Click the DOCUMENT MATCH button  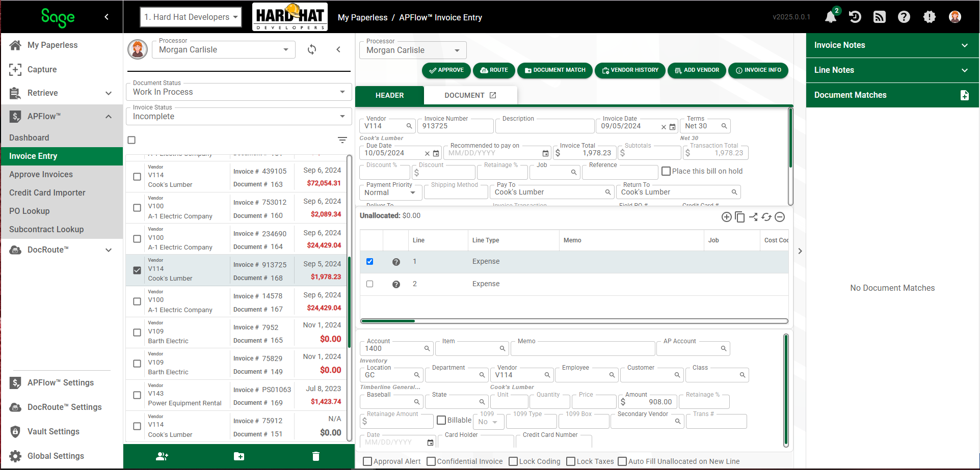pos(555,70)
